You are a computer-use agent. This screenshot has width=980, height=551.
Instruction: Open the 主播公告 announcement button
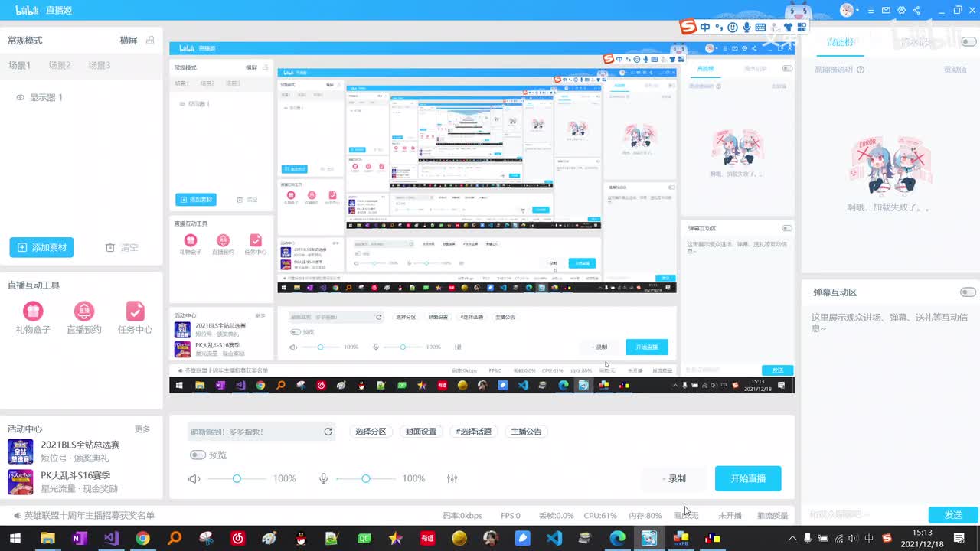tap(526, 432)
